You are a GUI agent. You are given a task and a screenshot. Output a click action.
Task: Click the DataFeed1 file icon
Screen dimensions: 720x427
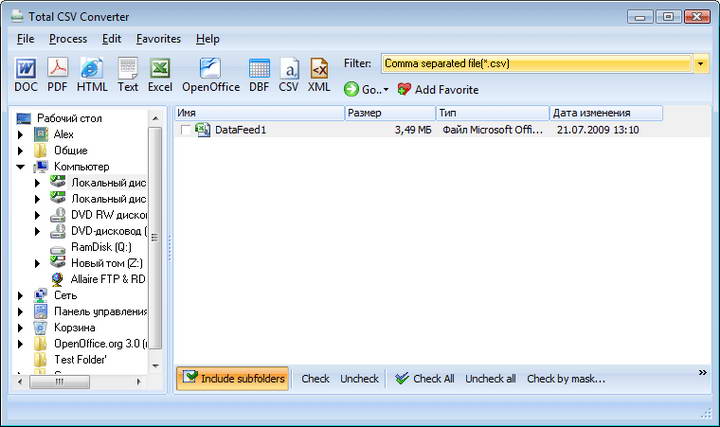[202, 130]
